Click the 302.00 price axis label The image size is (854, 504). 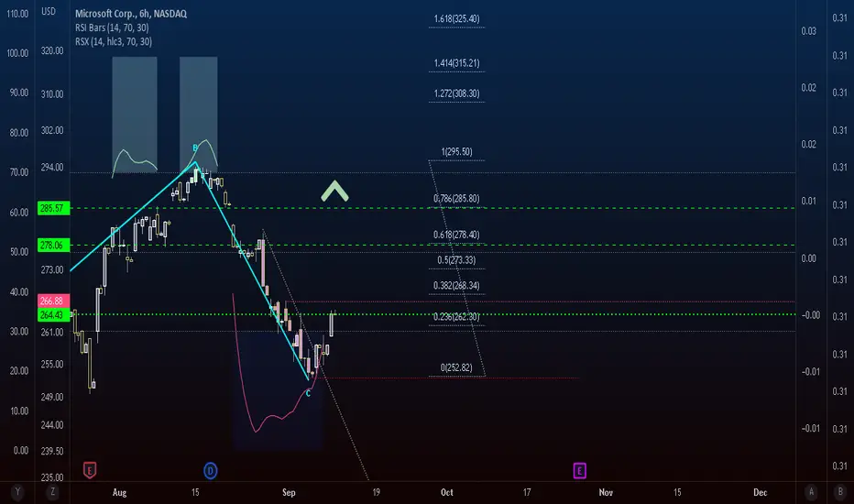pyautogui.click(x=52, y=131)
